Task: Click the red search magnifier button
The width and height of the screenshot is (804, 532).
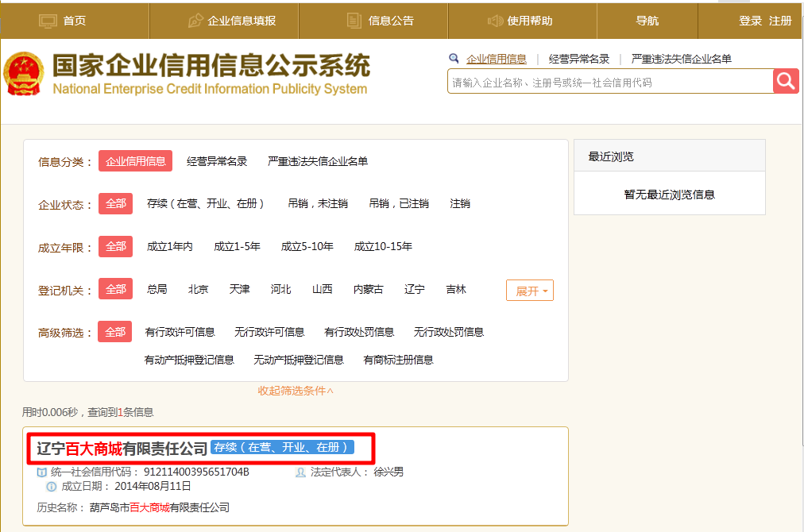Action: tap(786, 81)
